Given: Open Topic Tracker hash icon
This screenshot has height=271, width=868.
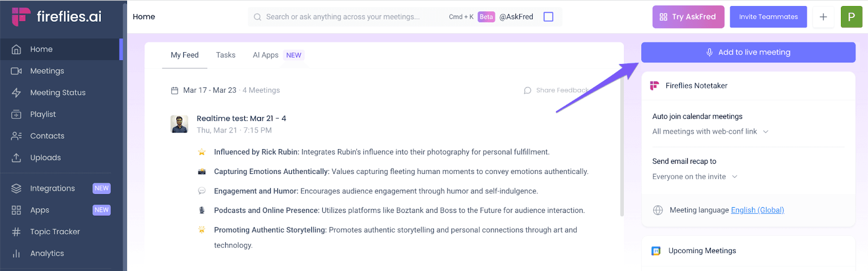Looking at the screenshot, I should coord(16,232).
